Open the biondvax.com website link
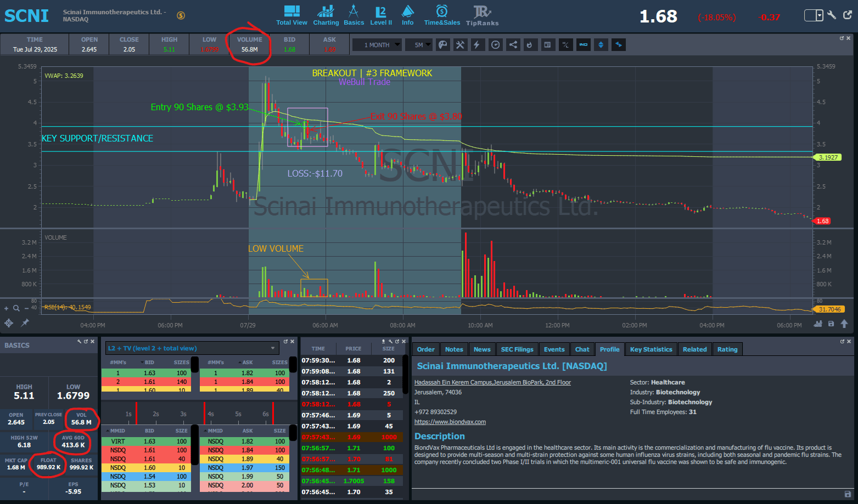The height and width of the screenshot is (504, 858). pos(450,422)
